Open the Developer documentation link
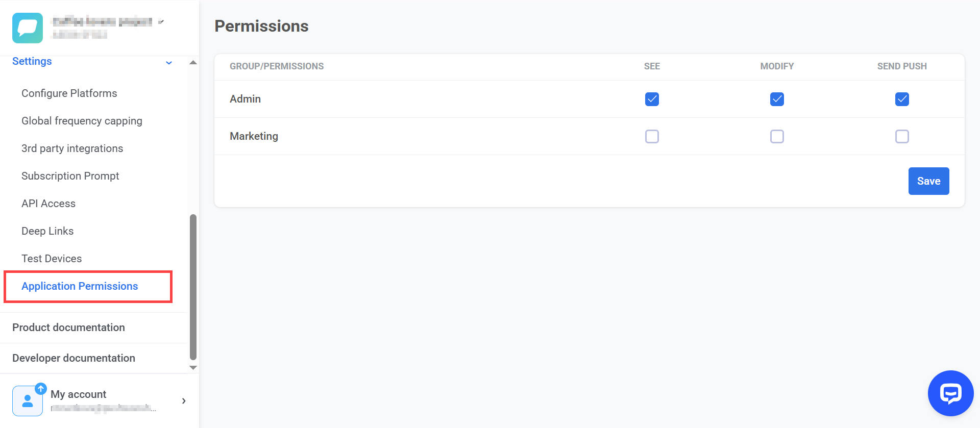The image size is (980, 428). (73, 358)
